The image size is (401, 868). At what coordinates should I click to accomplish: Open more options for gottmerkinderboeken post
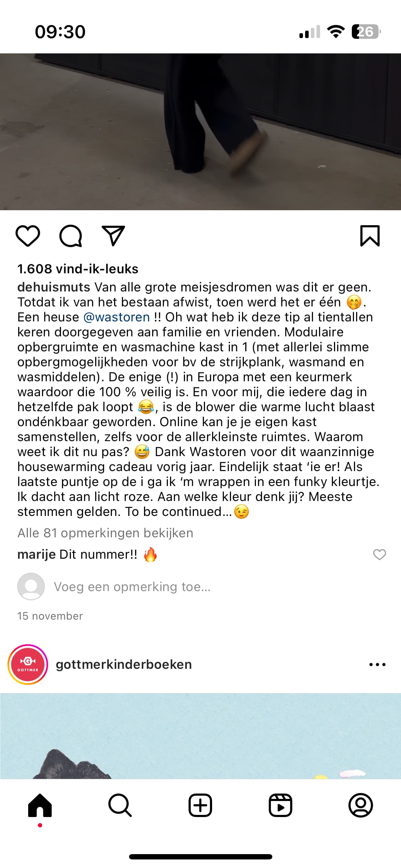click(x=377, y=665)
